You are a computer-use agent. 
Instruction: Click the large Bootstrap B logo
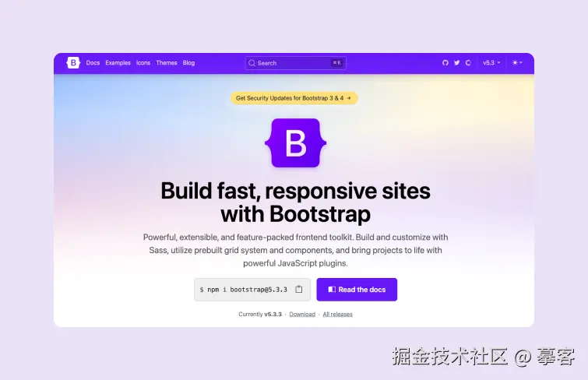295,143
